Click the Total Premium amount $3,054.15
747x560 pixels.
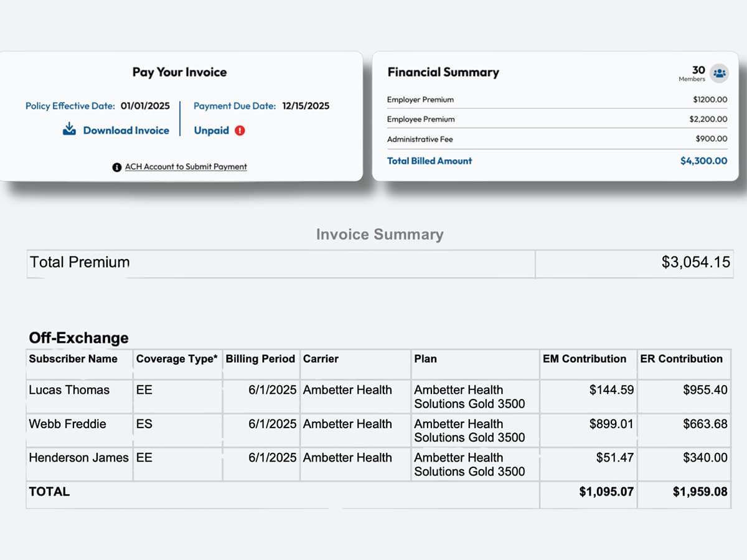point(695,262)
